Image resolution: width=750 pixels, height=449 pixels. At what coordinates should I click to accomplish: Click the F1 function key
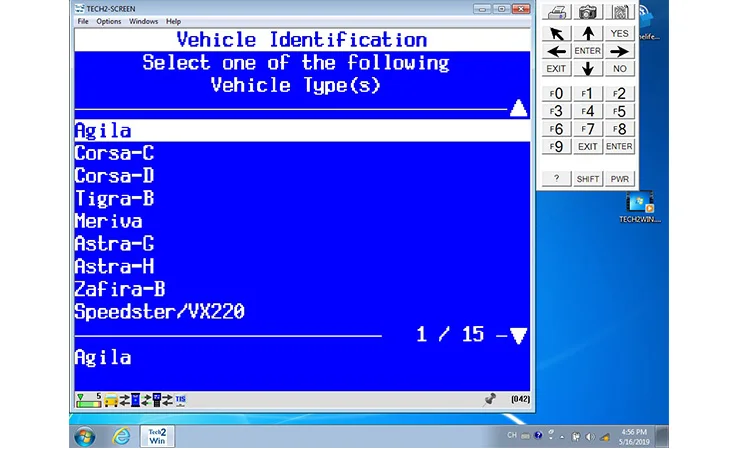(588, 93)
